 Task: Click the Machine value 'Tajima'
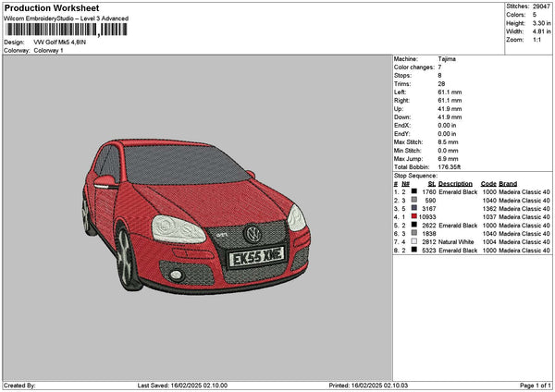tap(447, 59)
